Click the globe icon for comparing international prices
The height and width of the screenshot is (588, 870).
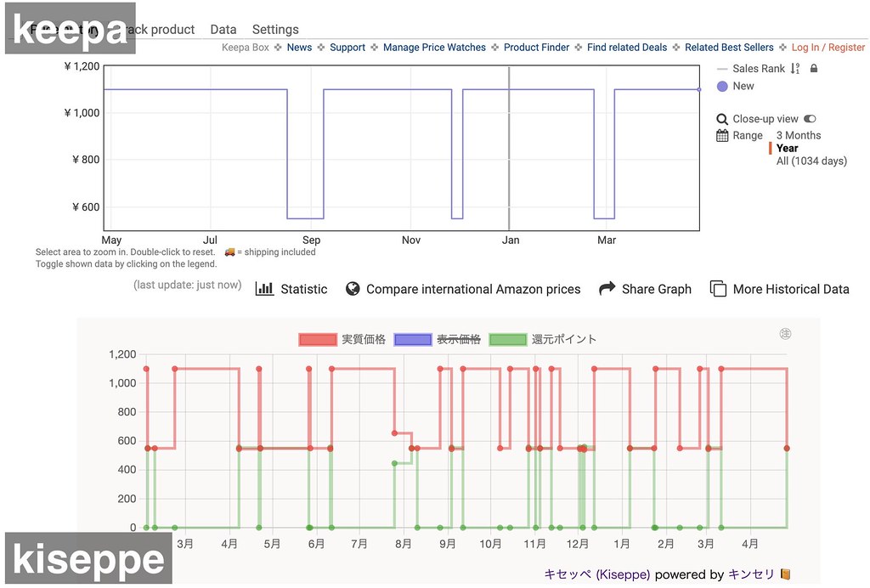click(353, 289)
